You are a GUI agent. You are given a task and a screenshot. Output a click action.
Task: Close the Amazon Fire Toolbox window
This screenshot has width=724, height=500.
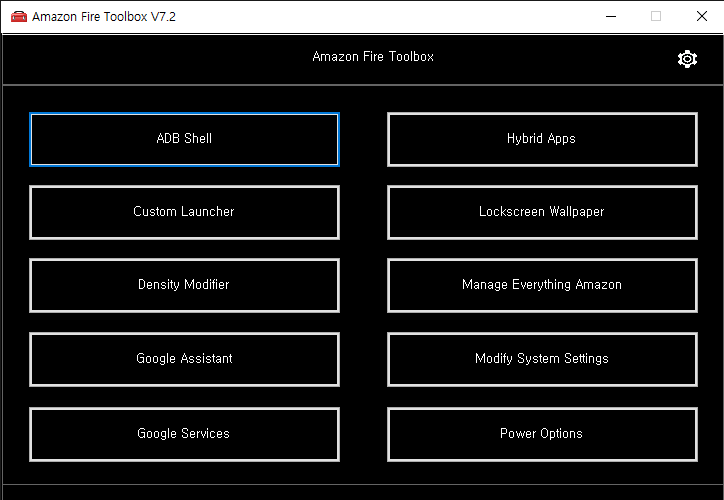click(701, 17)
